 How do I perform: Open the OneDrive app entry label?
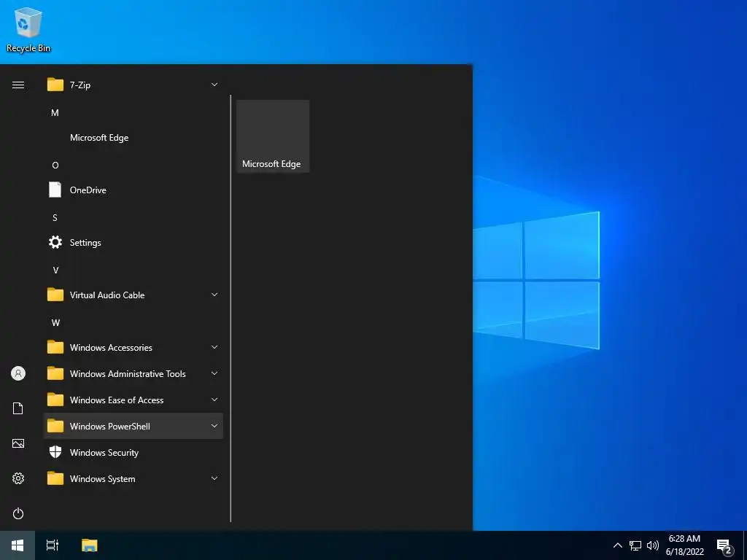point(88,190)
